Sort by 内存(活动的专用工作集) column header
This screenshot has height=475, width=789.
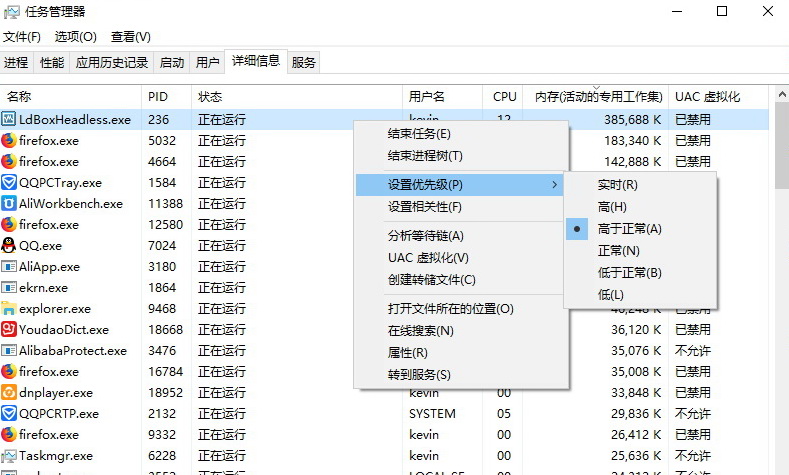(x=596, y=97)
